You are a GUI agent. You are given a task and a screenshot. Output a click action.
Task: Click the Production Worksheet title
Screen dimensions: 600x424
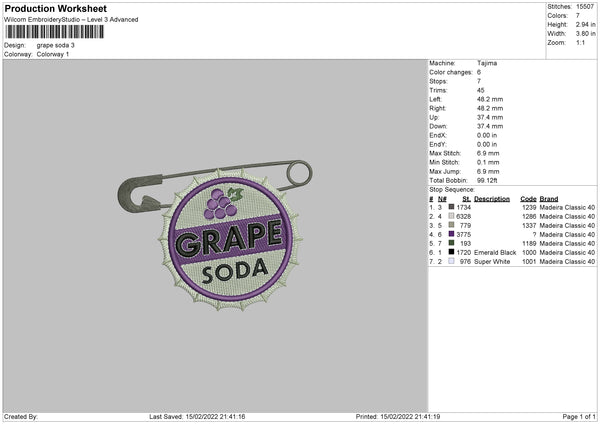click(55, 8)
